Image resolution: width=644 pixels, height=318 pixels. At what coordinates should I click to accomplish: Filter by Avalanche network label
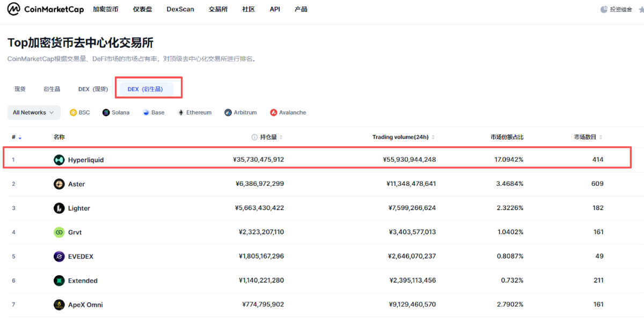point(292,112)
